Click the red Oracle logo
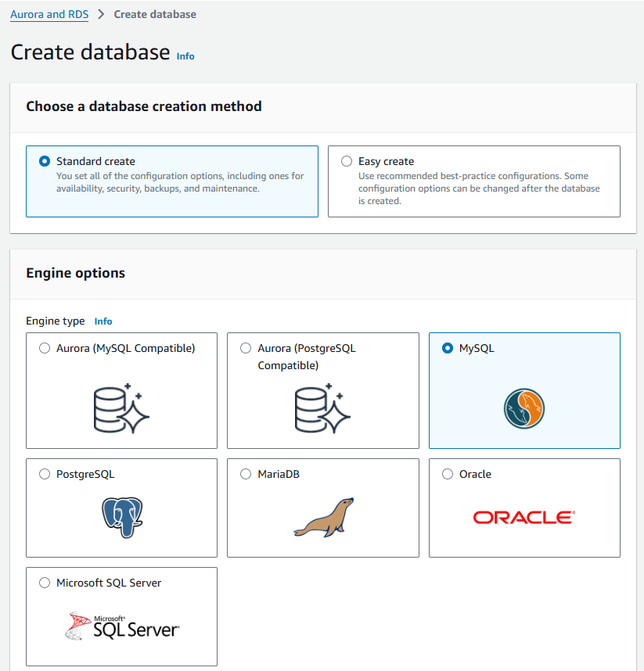644x671 pixels. (x=524, y=518)
